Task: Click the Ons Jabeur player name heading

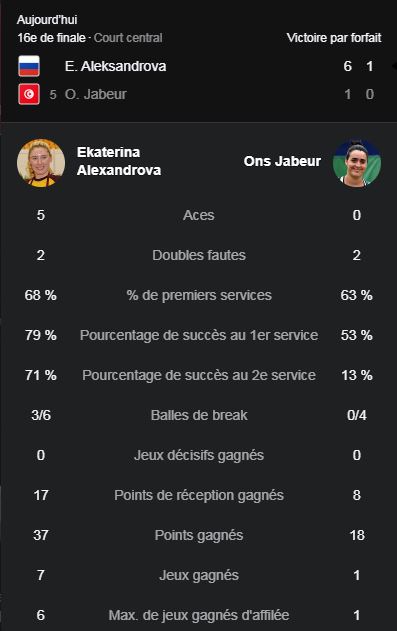Action: (x=282, y=161)
